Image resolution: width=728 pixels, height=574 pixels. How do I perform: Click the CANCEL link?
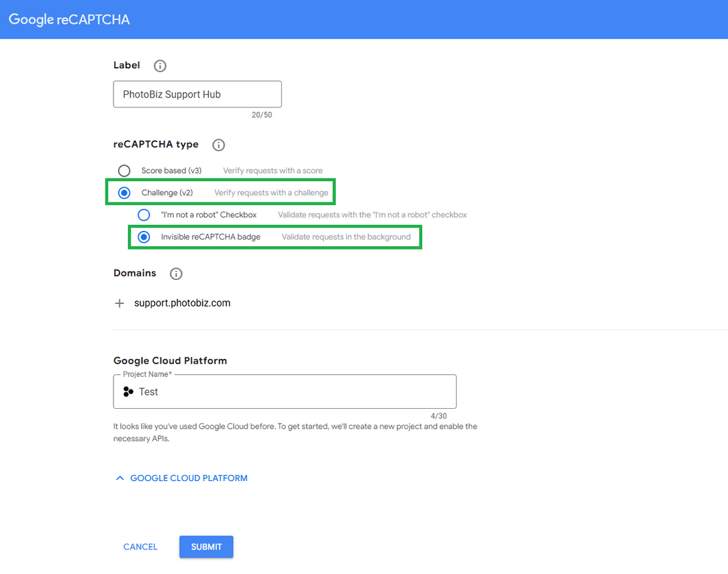[140, 547]
